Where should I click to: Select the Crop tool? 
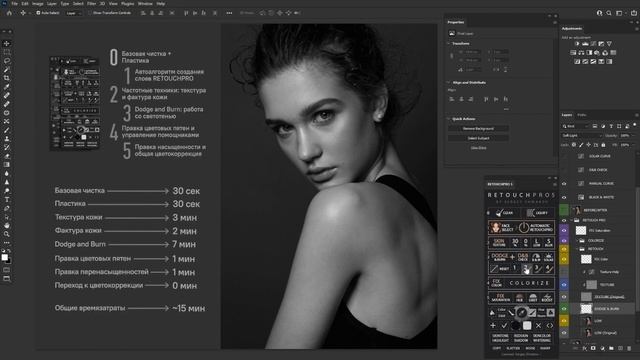click(x=7, y=78)
